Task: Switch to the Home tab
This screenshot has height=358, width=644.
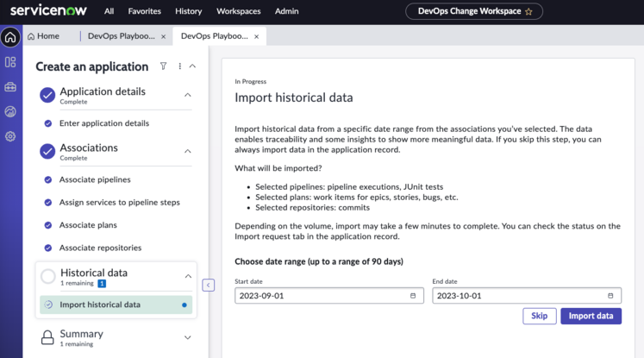Action: click(x=43, y=36)
